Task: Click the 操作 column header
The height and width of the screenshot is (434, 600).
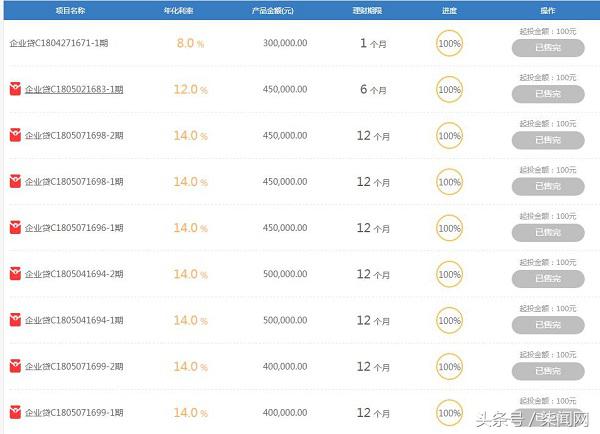Action: tap(548, 11)
